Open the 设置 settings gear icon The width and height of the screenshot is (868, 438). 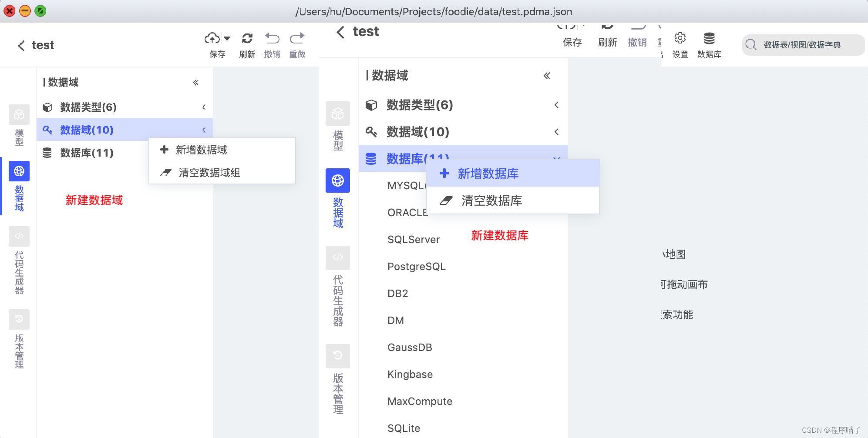click(x=680, y=38)
